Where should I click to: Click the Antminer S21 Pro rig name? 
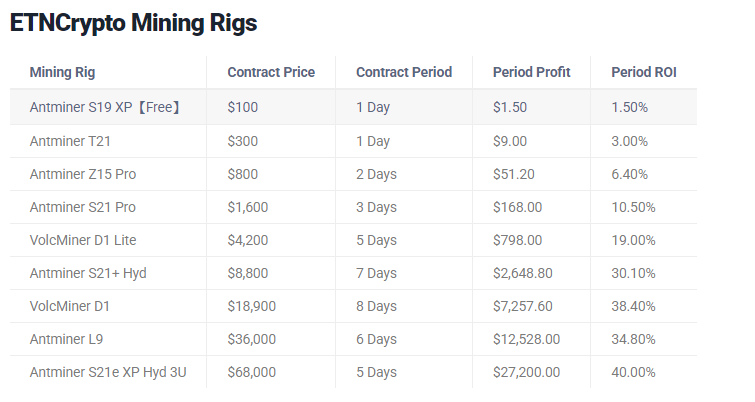point(83,207)
